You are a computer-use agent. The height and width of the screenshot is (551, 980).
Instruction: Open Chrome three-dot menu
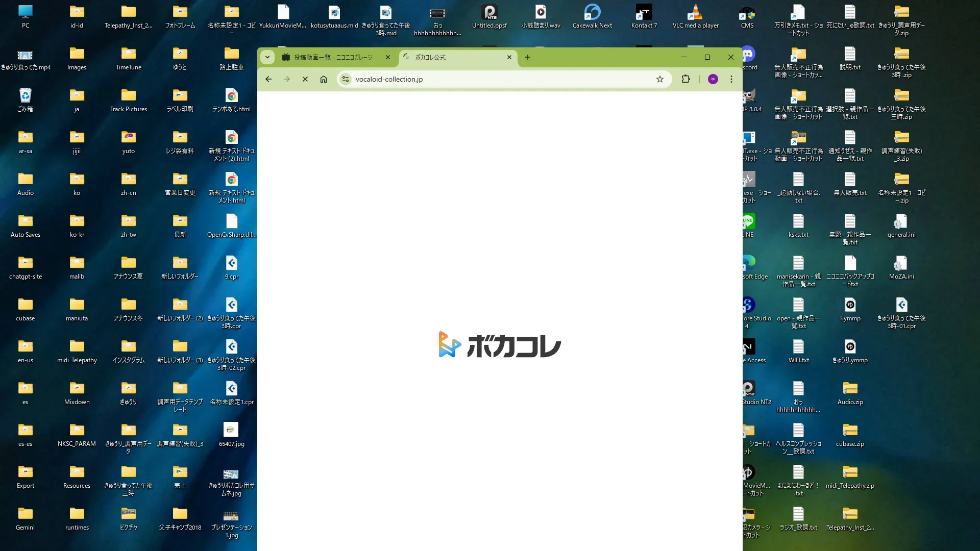[731, 79]
